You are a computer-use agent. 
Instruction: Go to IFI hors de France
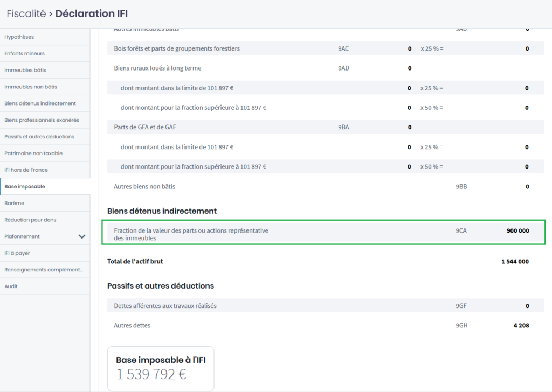pos(26,170)
